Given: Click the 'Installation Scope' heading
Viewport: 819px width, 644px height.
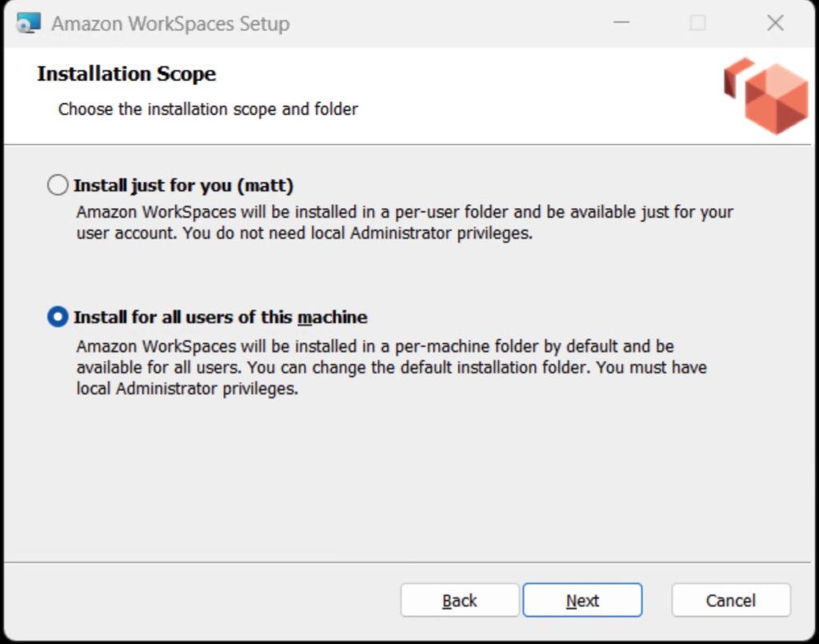Looking at the screenshot, I should click(x=126, y=74).
